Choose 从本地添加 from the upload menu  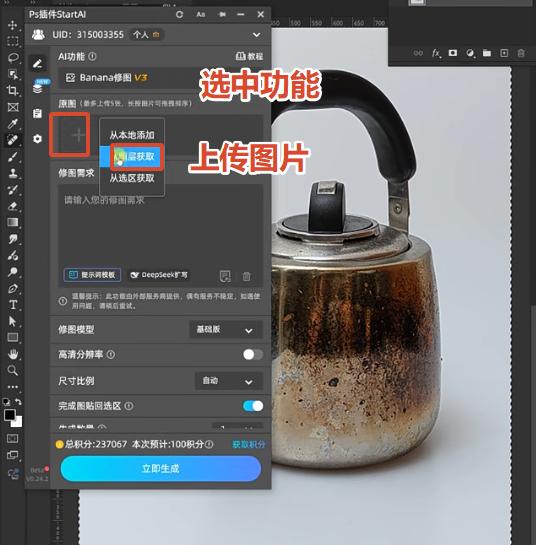(x=132, y=135)
